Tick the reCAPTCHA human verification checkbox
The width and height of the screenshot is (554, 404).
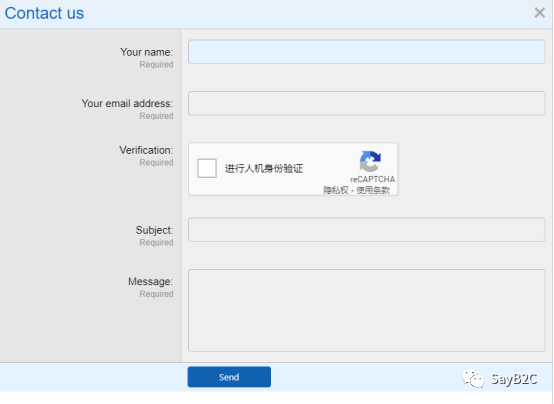tap(207, 168)
